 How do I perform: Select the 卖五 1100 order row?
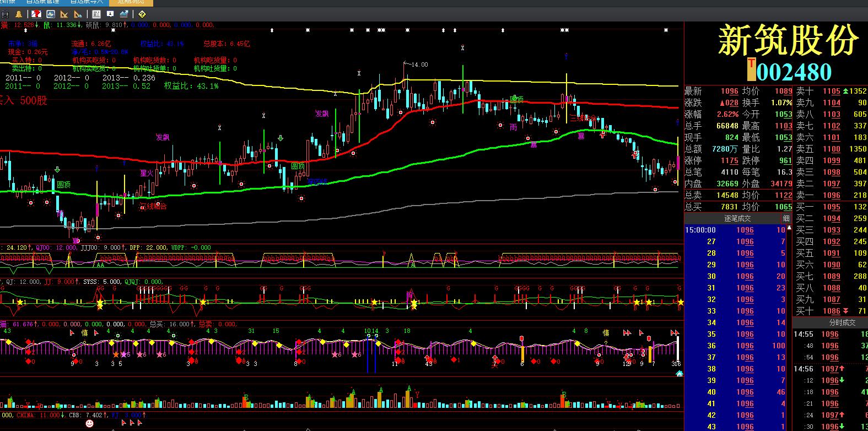pyautogui.click(x=831, y=149)
